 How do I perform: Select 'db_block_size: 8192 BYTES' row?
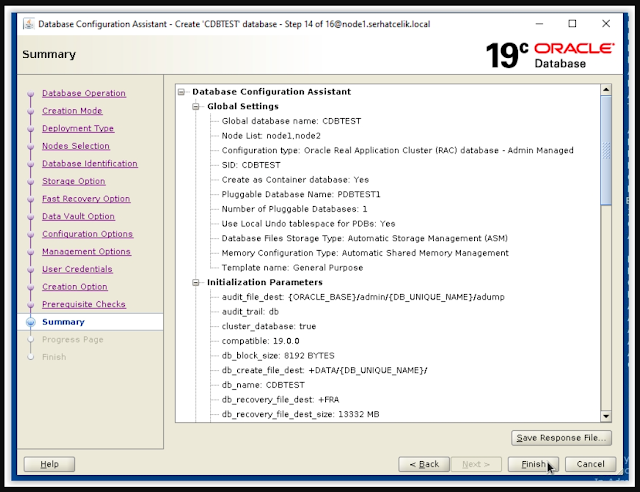tap(278, 356)
